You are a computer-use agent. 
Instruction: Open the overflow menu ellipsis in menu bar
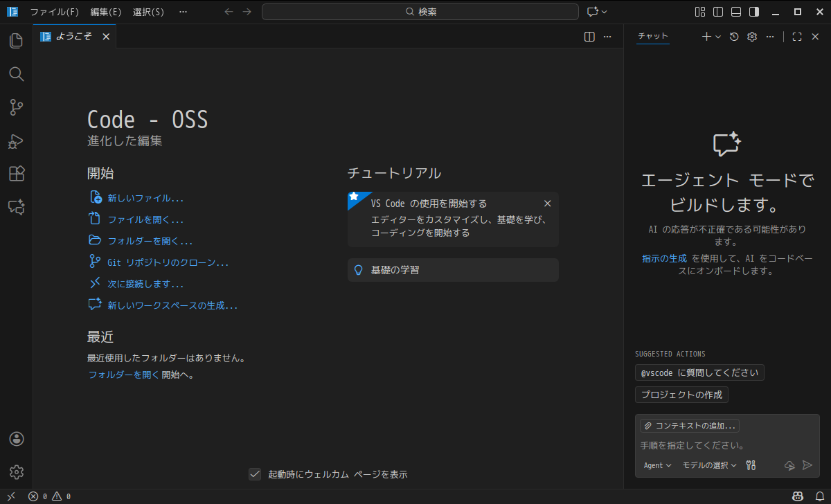183,12
